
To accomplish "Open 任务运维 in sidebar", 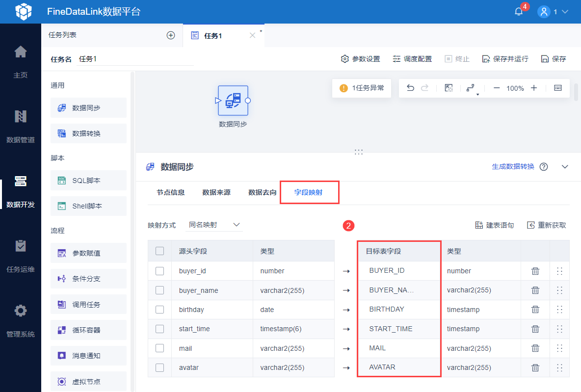I will (21, 256).
